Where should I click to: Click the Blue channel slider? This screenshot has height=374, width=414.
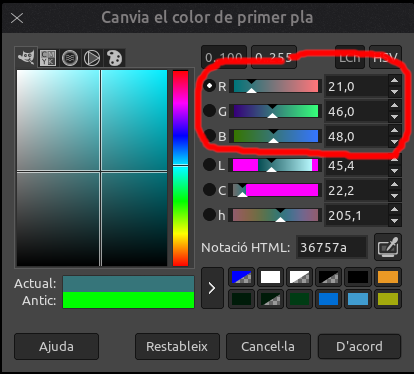click(x=276, y=136)
